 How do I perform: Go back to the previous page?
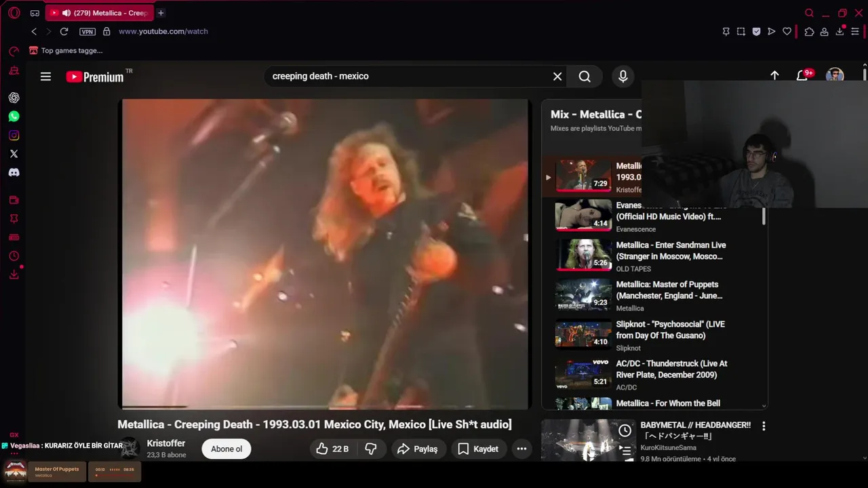coord(34,31)
